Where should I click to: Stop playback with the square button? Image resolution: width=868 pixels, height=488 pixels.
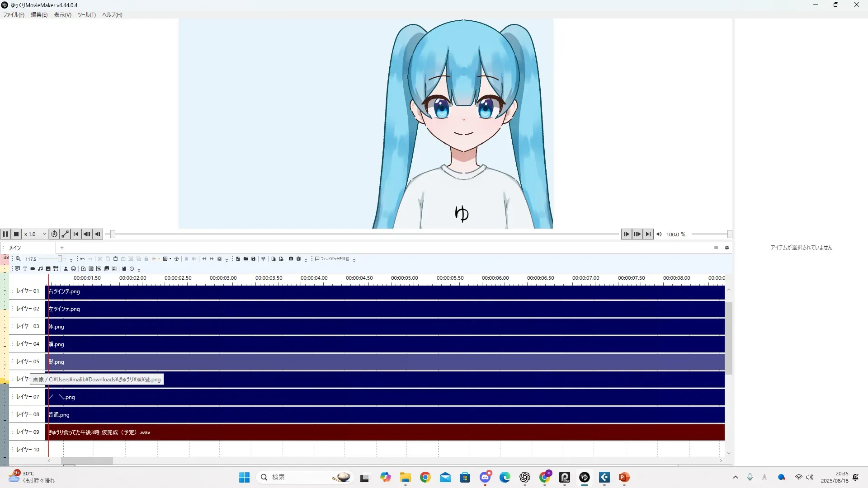click(16, 234)
